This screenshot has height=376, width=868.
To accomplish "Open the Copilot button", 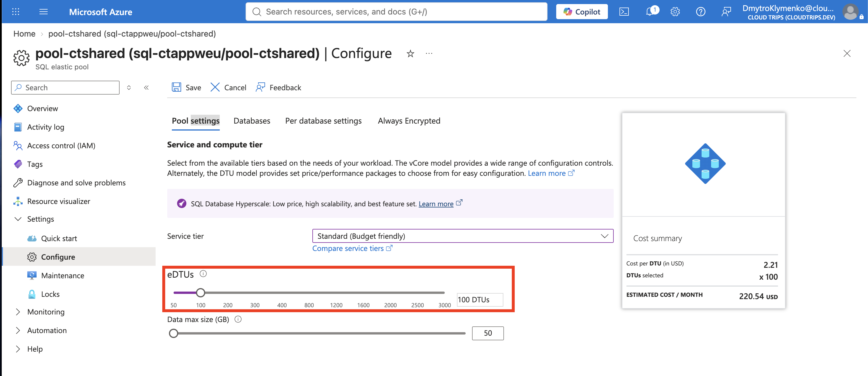I will (581, 12).
